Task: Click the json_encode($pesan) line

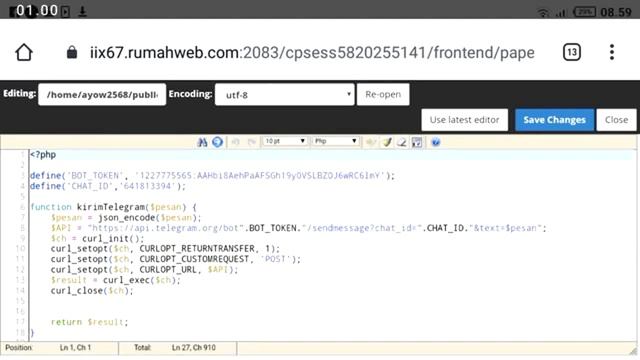Action: (x=126, y=218)
